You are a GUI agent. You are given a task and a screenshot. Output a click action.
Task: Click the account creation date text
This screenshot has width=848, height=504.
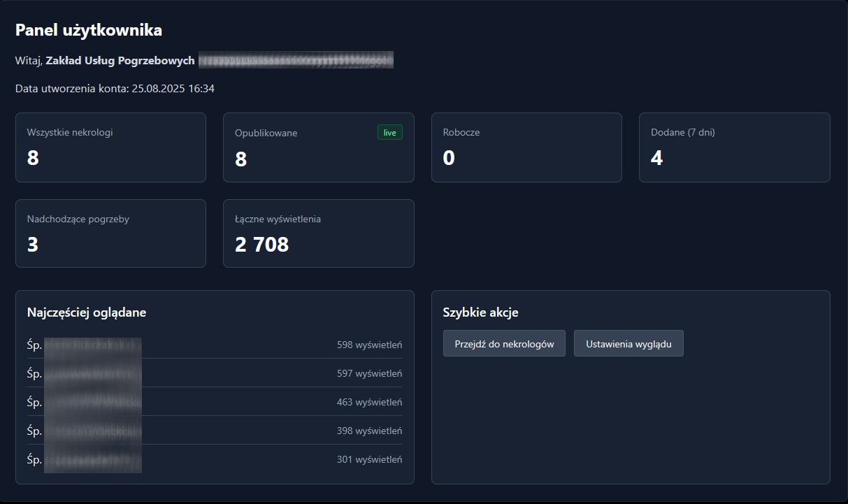[x=115, y=89]
